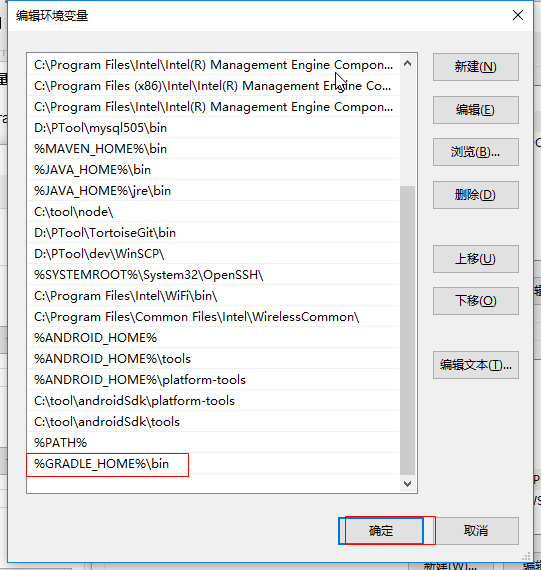Select the plain %ANDROID_HOME% entry

[213, 338]
